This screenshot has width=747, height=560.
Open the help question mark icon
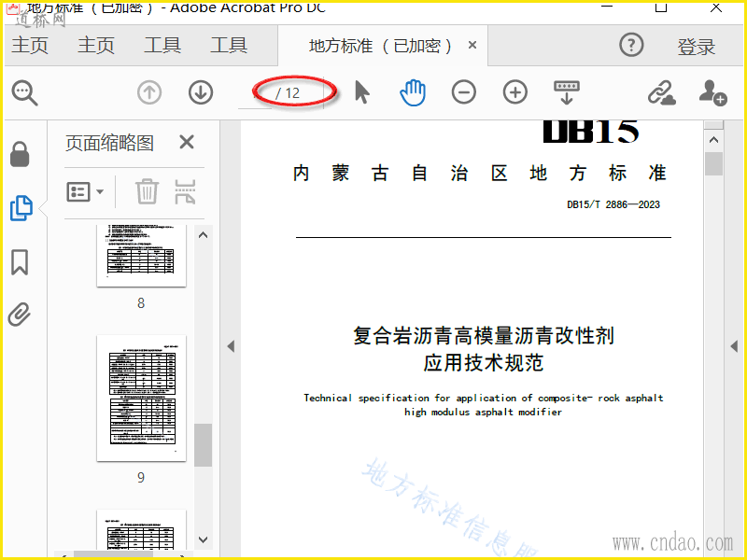pos(631,45)
